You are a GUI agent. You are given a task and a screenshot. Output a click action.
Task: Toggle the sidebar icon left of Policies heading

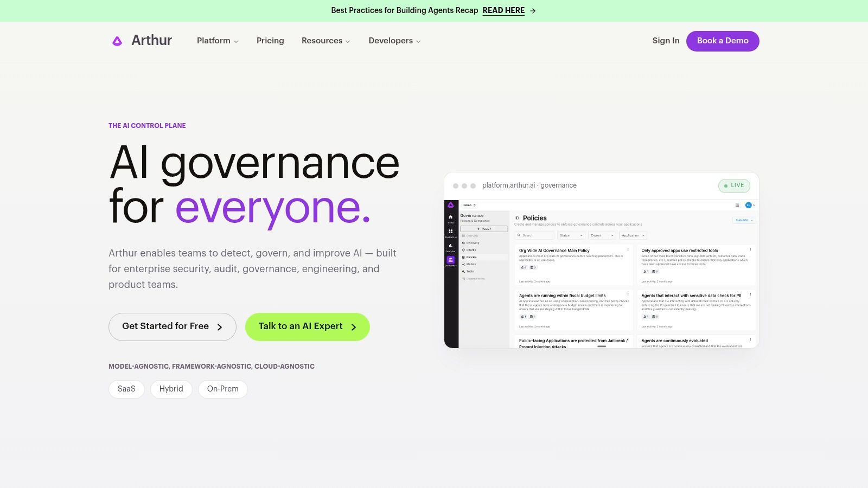517,218
